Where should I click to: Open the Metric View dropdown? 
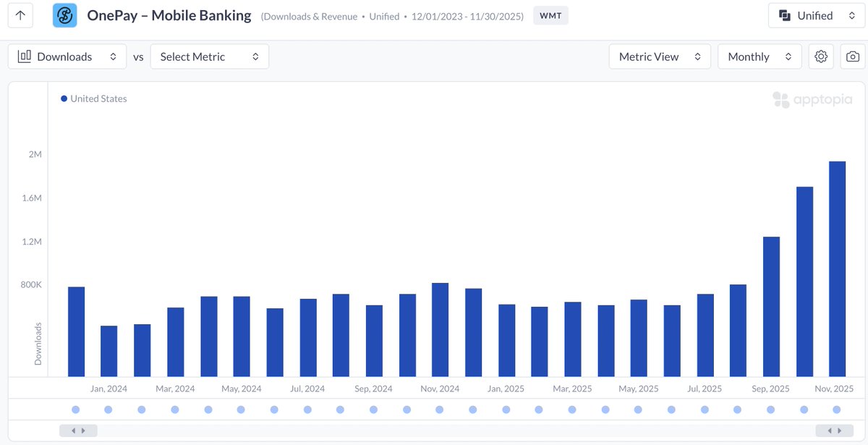pyautogui.click(x=660, y=56)
